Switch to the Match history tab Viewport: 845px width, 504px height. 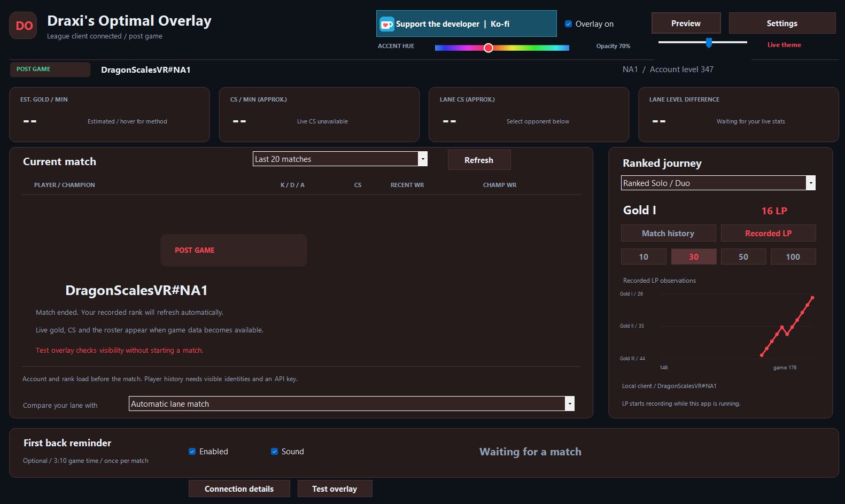(668, 233)
